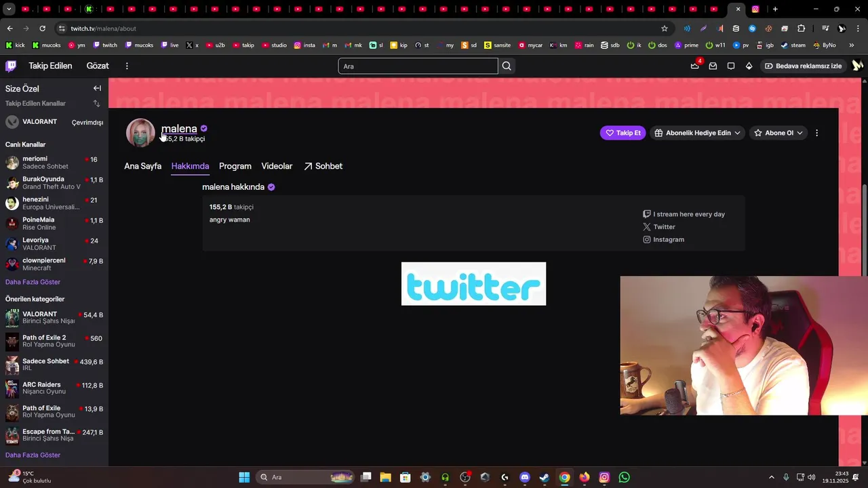868x488 pixels.
Task: Select the Hakkımda tab
Action: pyautogui.click(x=190, y=166)
